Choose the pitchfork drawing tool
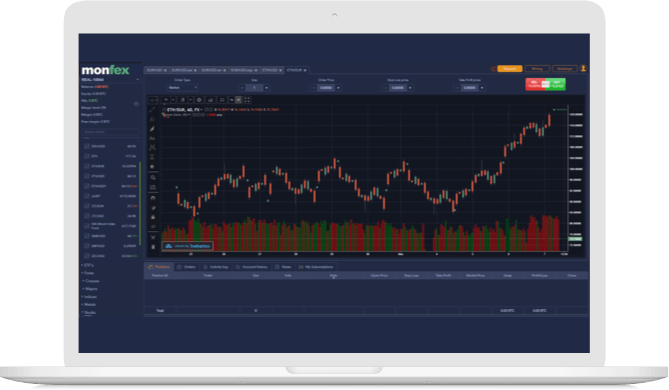 click(152, 119)
